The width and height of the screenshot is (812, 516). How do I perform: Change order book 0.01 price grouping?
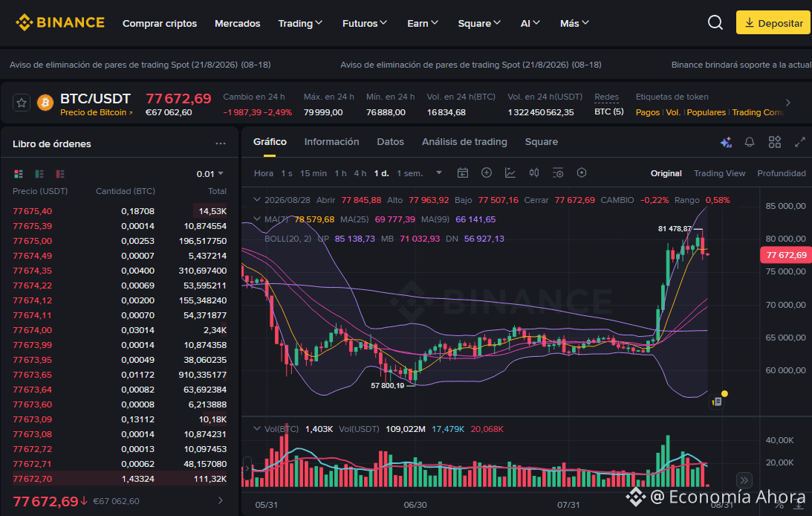pyautogui.click(x=210, y=174)
